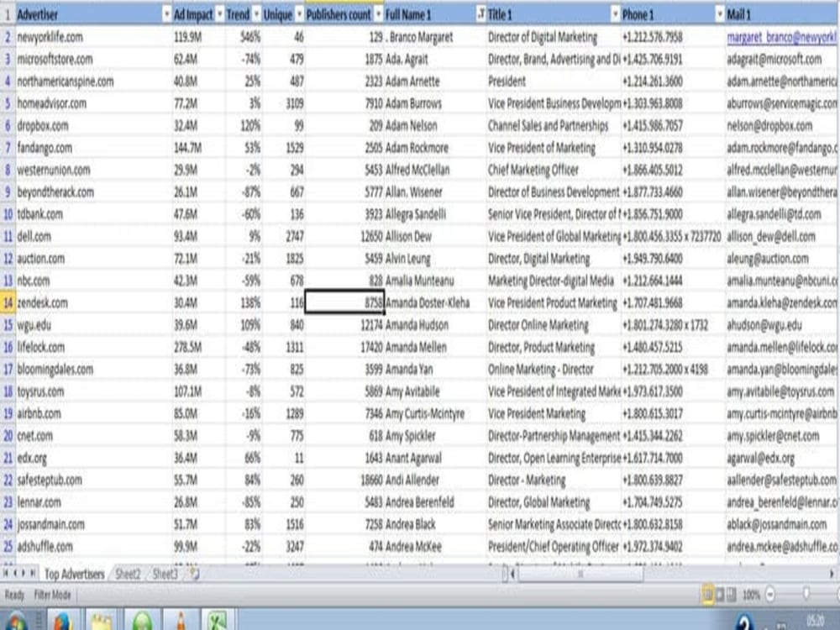Open the Title 1 column filter dropdown
The image size is (840, 630).
coord(615,14)
